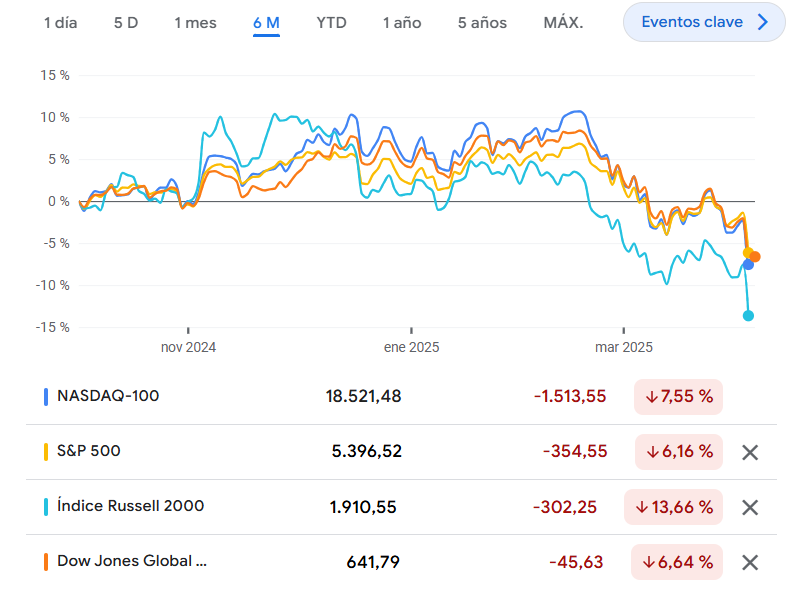Screen dimensions: 796x589
Task: Click the S&P 500 value 5.396,52
Action: click(367, 451)
